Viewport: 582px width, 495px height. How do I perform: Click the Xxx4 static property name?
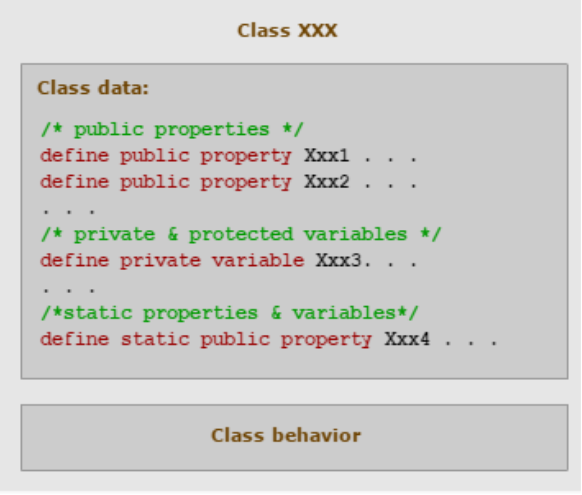tap(407, 339)
